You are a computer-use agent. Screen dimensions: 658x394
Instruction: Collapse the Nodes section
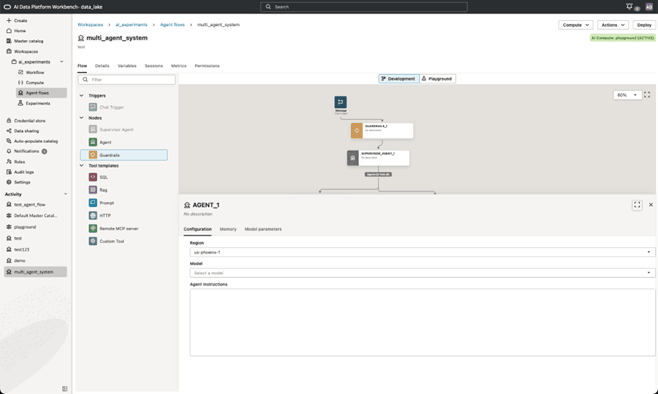click(x=81, y=118)
